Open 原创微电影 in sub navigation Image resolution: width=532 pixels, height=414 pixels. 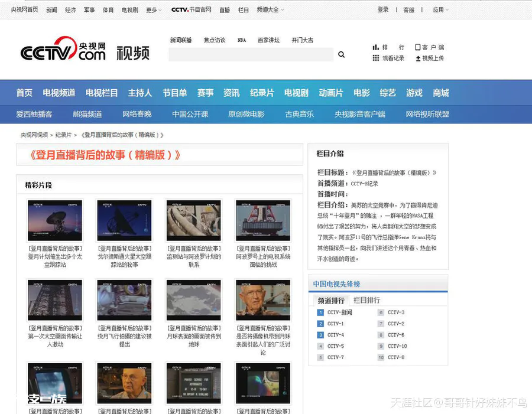(x=246, y=114)
